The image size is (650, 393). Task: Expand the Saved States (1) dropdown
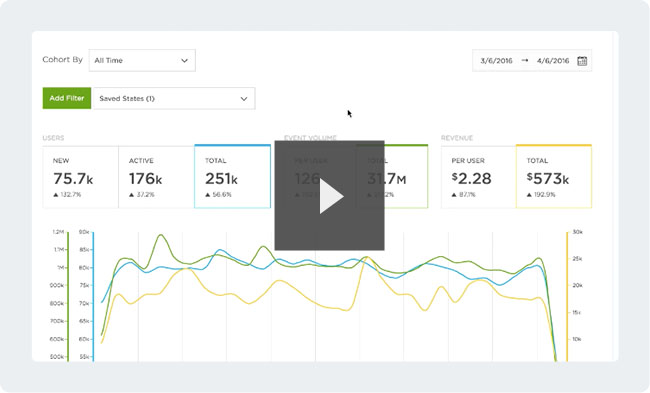(x=174, y=98)
